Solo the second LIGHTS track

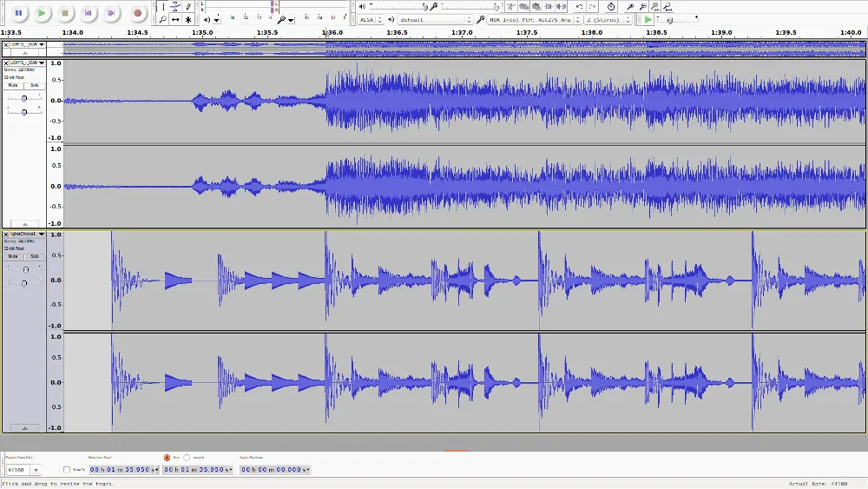[x=35, y=85]
